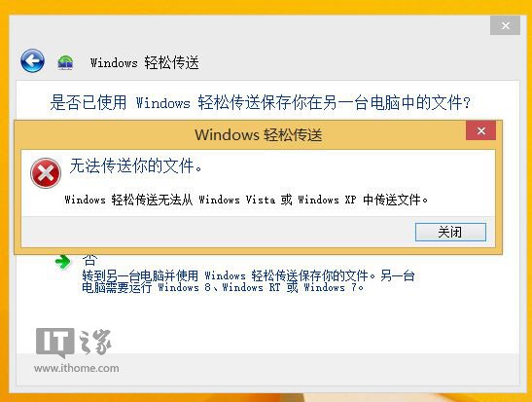
Task: Close the main wizard window
Action: coord(505,25)
